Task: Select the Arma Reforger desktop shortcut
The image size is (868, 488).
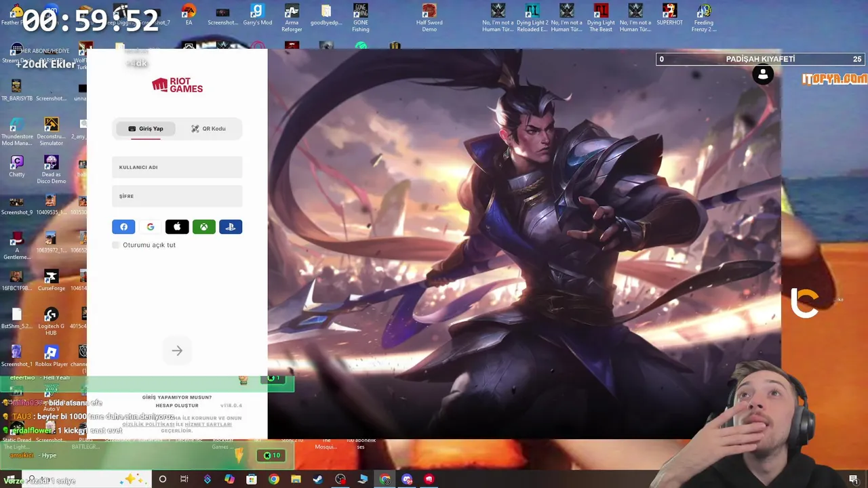Action: [x=292, y=18]
